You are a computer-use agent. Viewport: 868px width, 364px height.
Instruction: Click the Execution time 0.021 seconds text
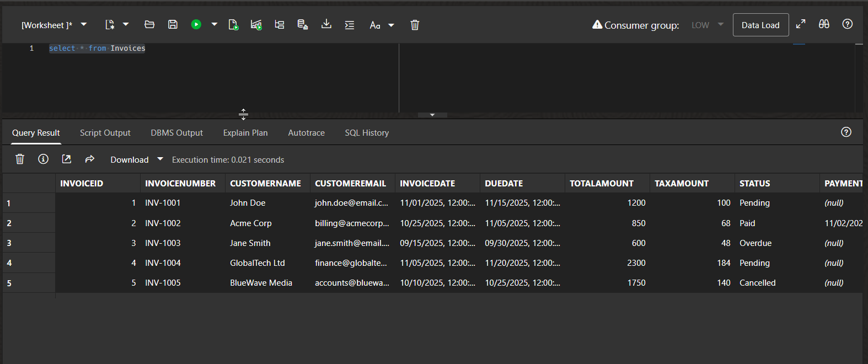tap(228, 160)
